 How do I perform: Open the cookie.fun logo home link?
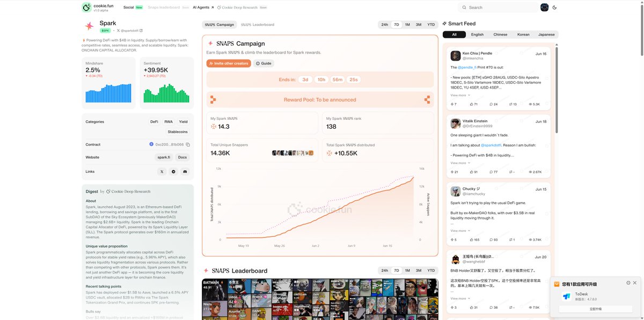pos(97,8)
